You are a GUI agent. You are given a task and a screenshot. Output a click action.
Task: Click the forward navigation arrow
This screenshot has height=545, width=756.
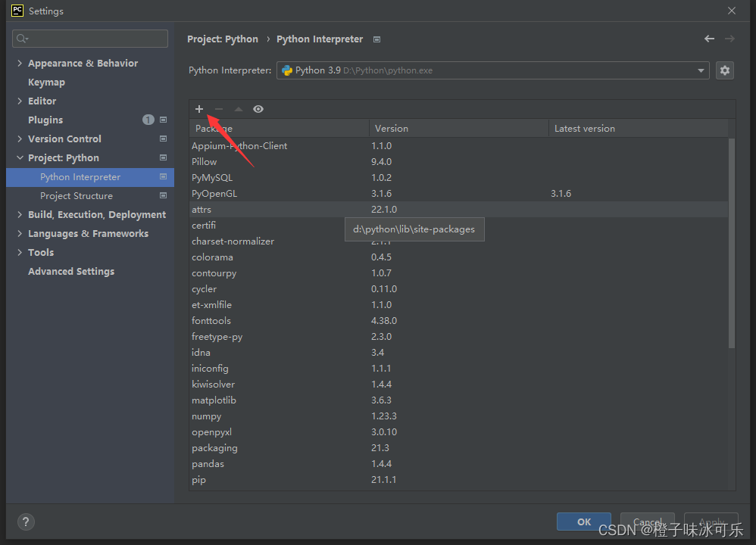[x=729, y=39]
